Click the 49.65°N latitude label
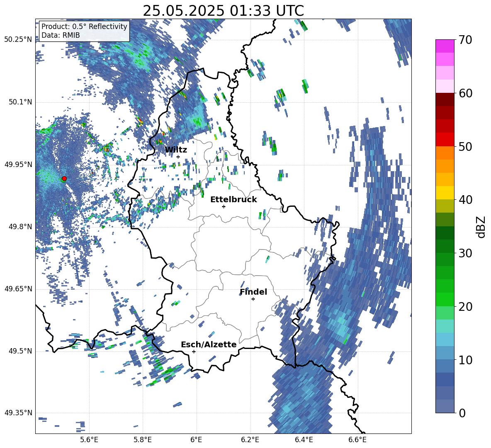 [18, 289]
